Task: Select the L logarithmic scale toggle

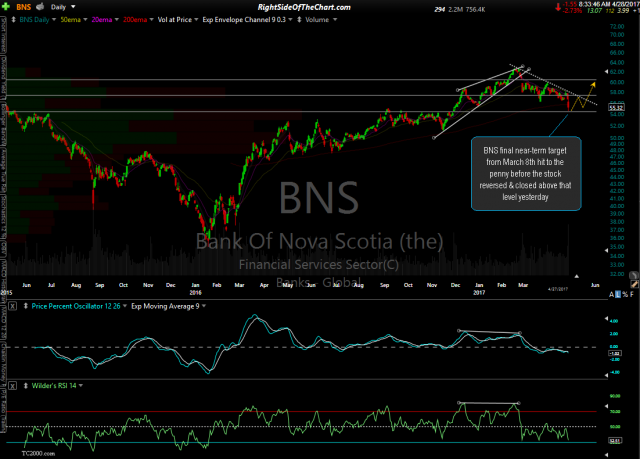Action: click(x=618, y=294)
